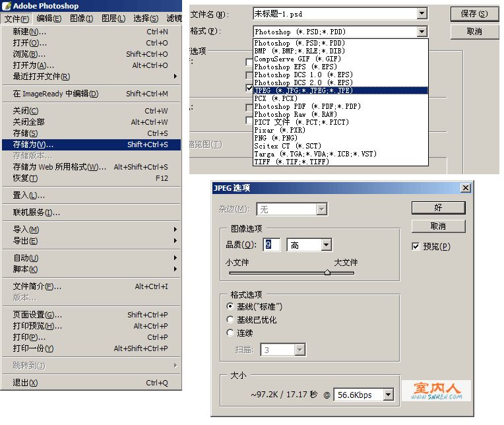Open 文件简介(F)... menu entry
The image size is (504, 425).
click(91, 286)
